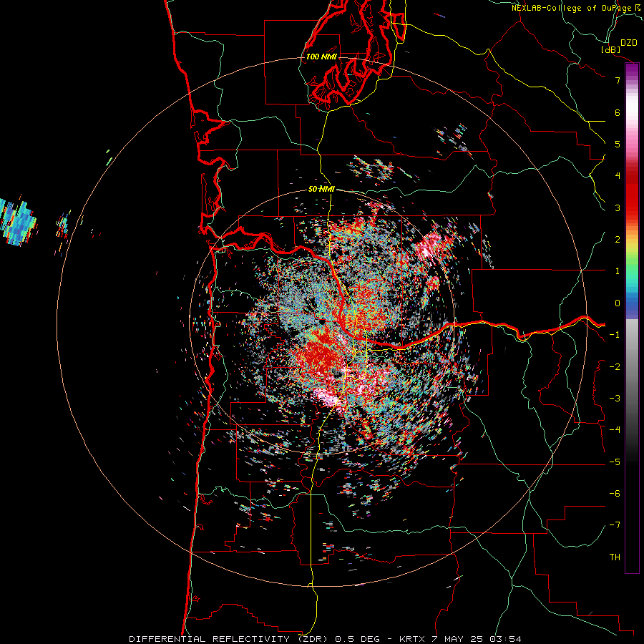The height and width of the screenshot is (644, 644).
Task: Click the DZD product label
Action: click(629, 42)
